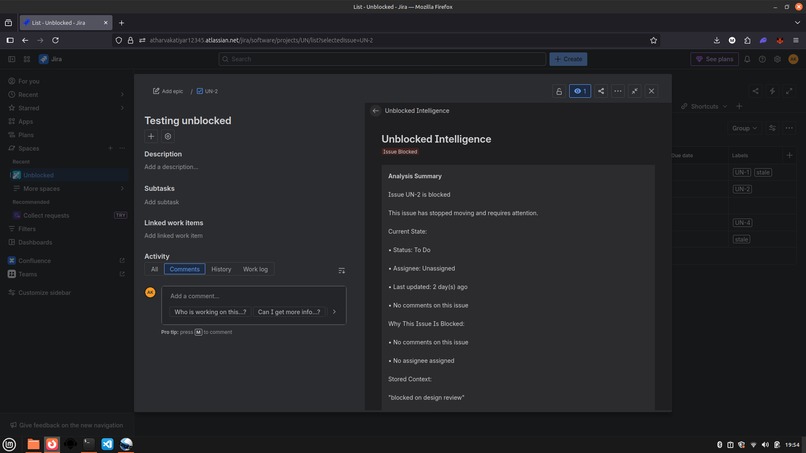Open the terminal from the taskbar
This screenshot has width=806, height=453.
tap(89, 444)
